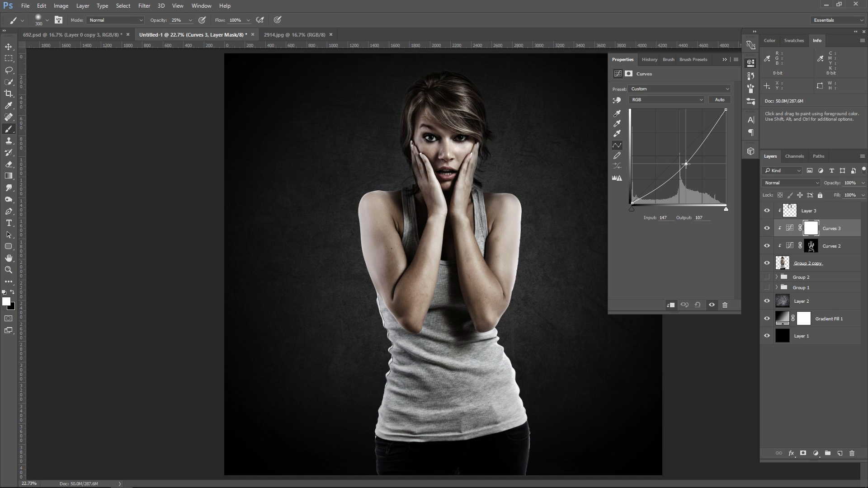The width and height of the screenshot is (868, 488).
Task: Hide the Layer 3 layer
Action: pyautogui.click(x=767, y=211)
